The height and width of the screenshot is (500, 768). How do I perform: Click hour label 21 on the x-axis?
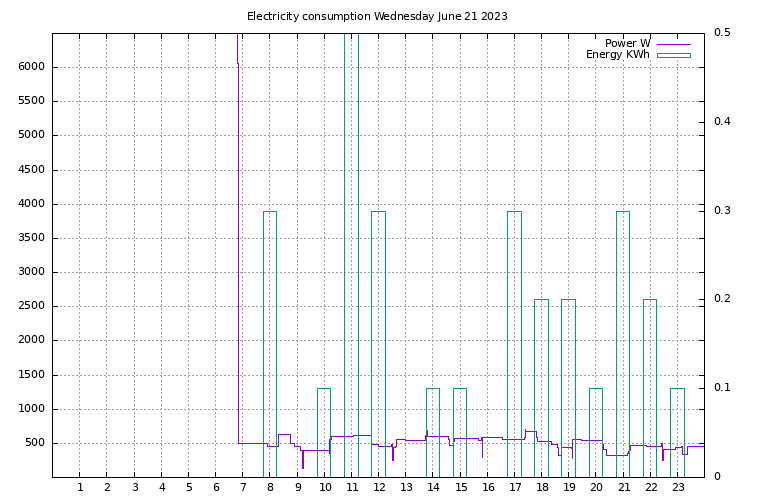point(624,487)
